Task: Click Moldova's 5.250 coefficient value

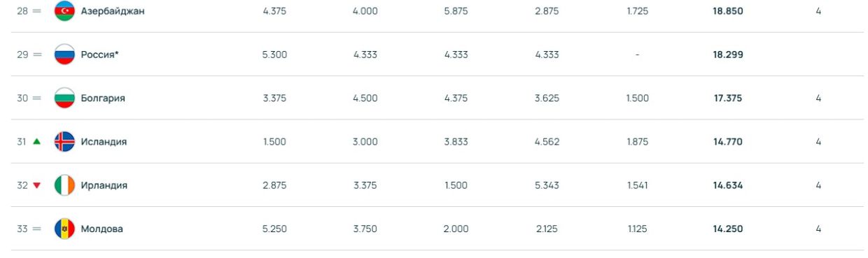Action: point(274,229)
